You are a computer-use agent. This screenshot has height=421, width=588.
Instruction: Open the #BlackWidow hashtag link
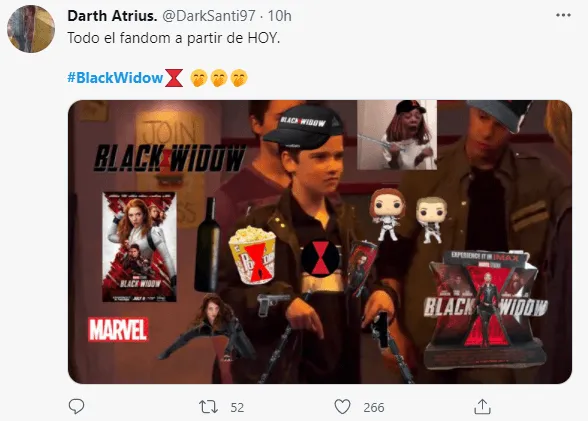(x=115, y=78)
